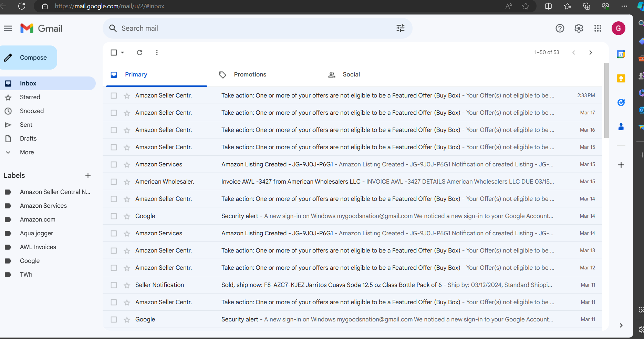Select the 2:33 PM Amazon Seller Central email checkbox
Viewport: 644px width, 339px height.
click(x=114, y=95)
